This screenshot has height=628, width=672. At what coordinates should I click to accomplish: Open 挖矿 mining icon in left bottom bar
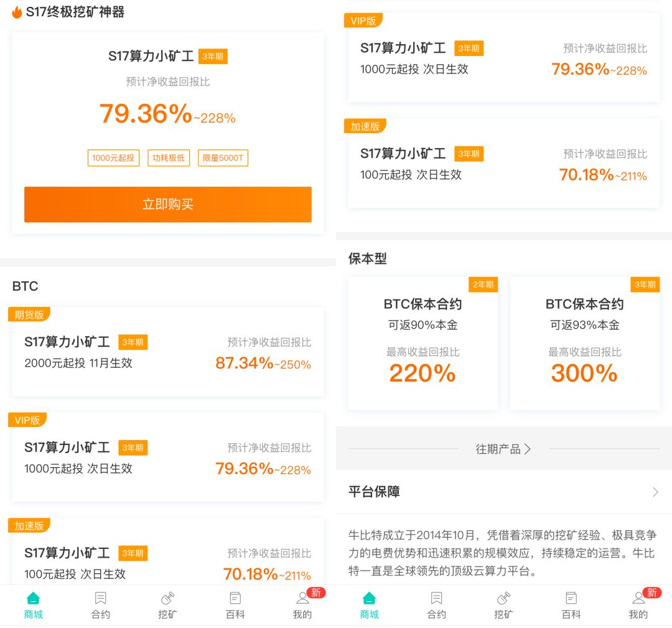tap(167, 598)
